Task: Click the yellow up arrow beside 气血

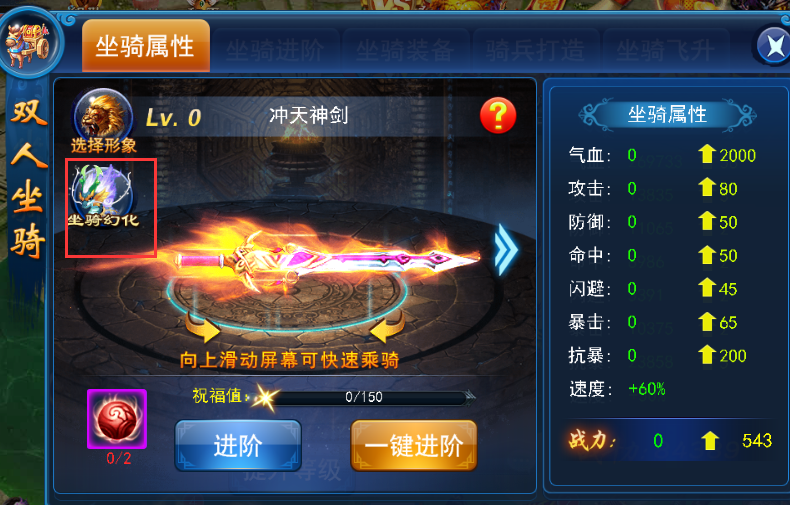Action: (707, 154)
